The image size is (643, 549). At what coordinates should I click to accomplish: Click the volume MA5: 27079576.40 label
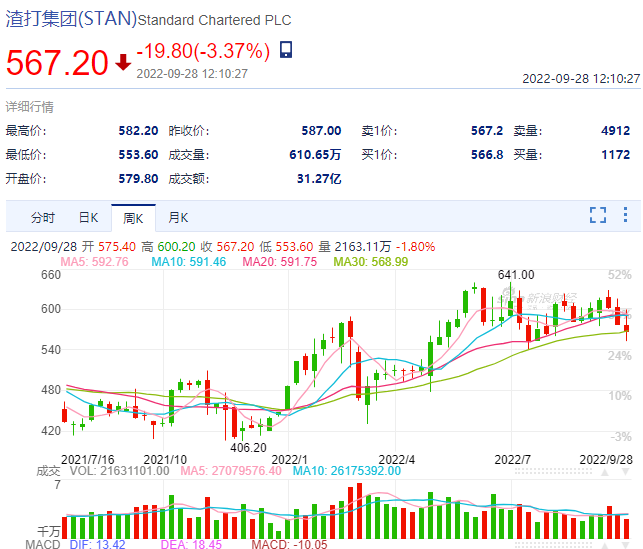[x=231, y=471]
